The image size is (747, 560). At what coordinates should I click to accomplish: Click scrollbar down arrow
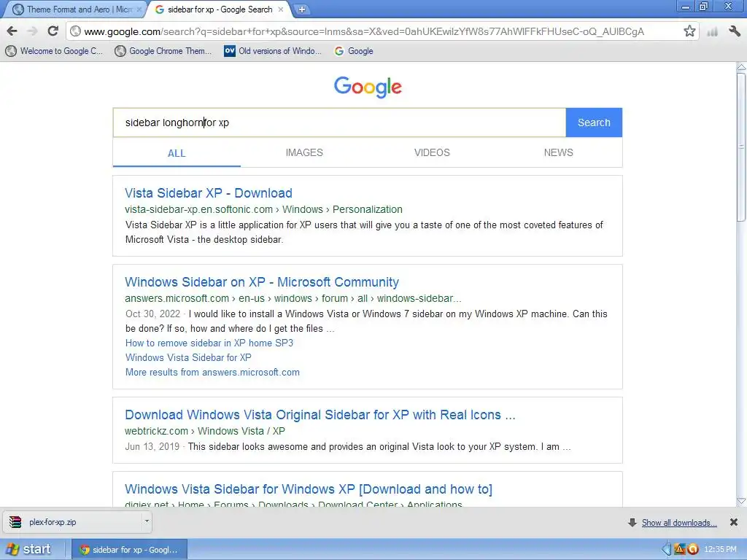tap(741, 501)
